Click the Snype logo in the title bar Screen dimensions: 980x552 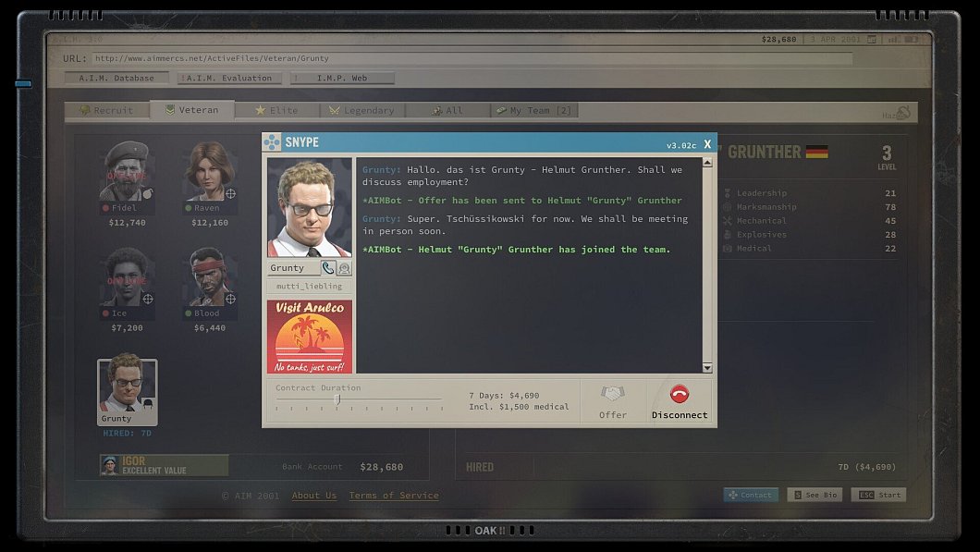tap(272, 142)
